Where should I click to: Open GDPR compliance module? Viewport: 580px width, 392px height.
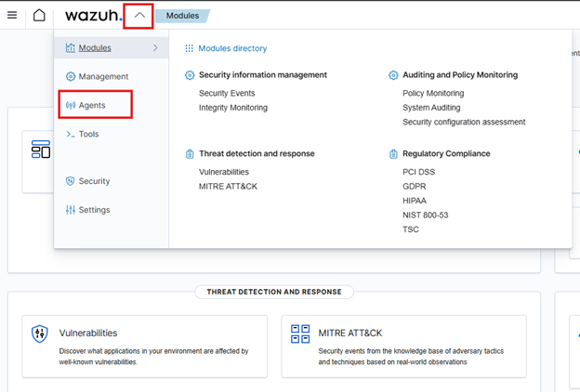point(415,187)
